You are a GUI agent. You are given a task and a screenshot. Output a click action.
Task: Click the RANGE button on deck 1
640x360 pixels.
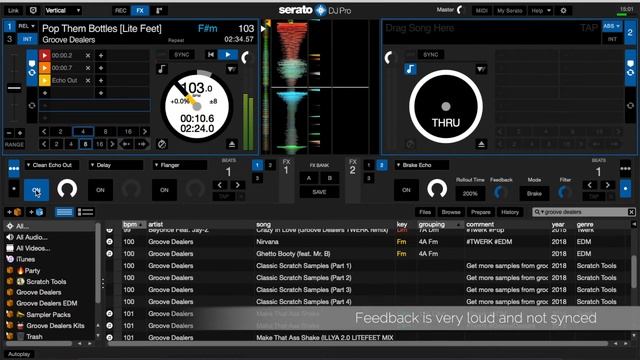pyautogui.click(x=14, y=144)
